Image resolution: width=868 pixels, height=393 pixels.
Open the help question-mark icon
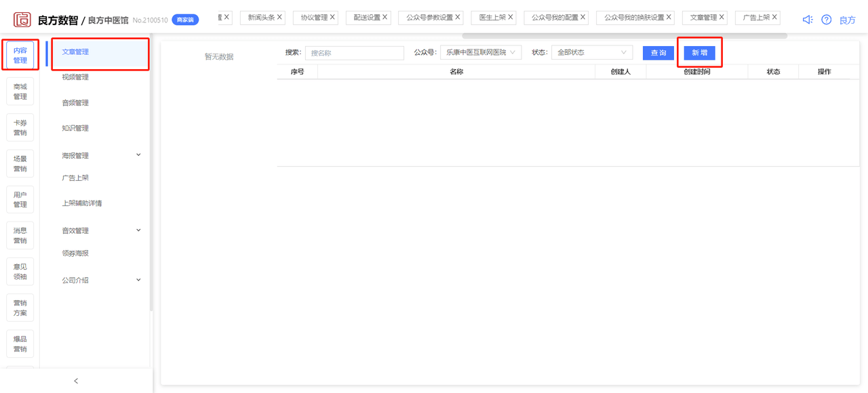pos(827,20)
